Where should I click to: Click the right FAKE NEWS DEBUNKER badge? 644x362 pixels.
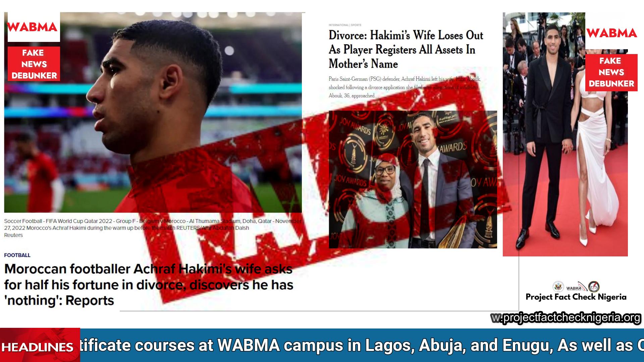(x=611, y=72)
